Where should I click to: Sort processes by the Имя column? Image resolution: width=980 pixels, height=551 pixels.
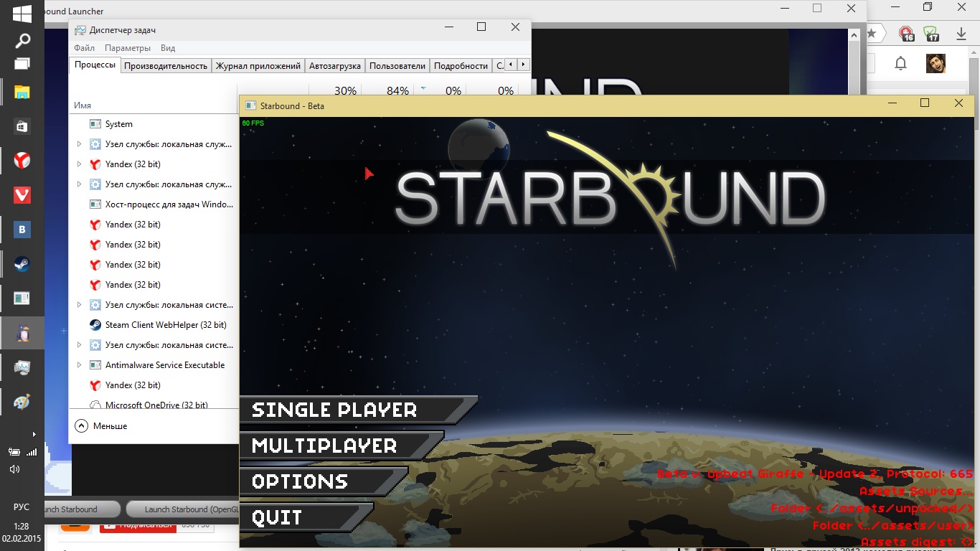(x=83, y=105)
